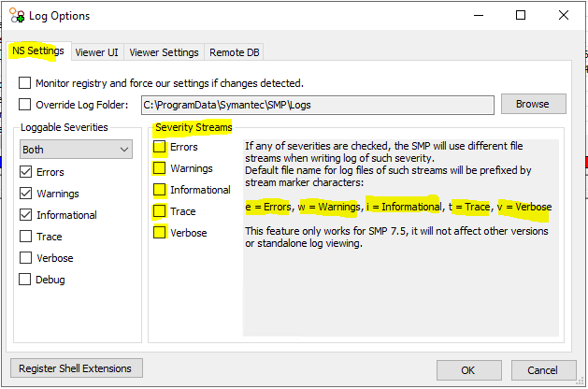Check Warnings under Severity Streams

coord(159,168)
